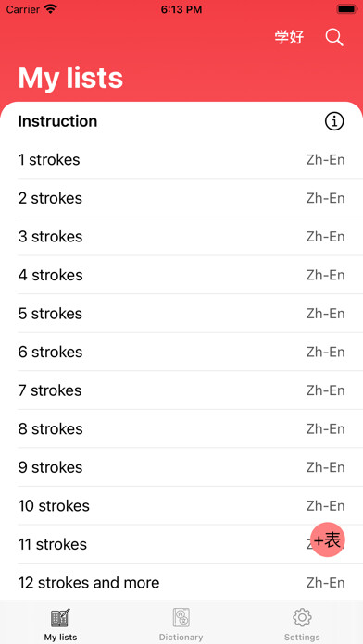Tap the Zh-En label on 8 strokes row
This screenshot has width=363, height=644.
(325, 428)
